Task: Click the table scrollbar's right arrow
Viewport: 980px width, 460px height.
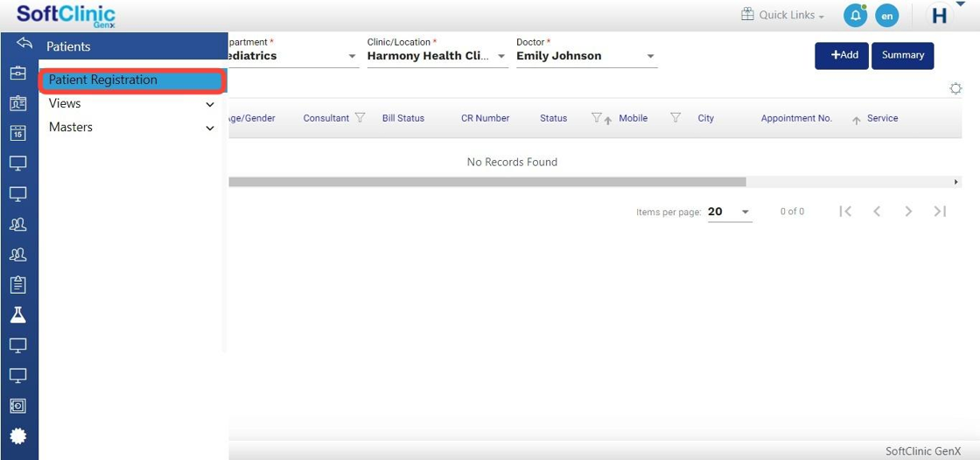Action: click(956, 182)
